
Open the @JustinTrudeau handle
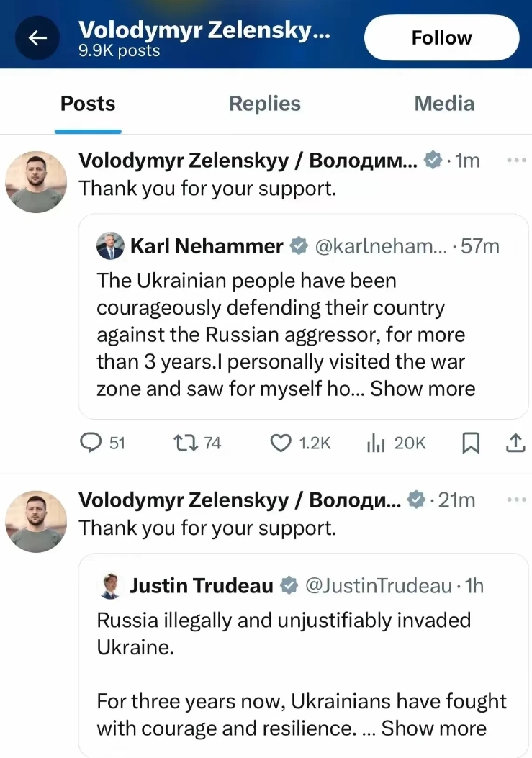[378, 585]
